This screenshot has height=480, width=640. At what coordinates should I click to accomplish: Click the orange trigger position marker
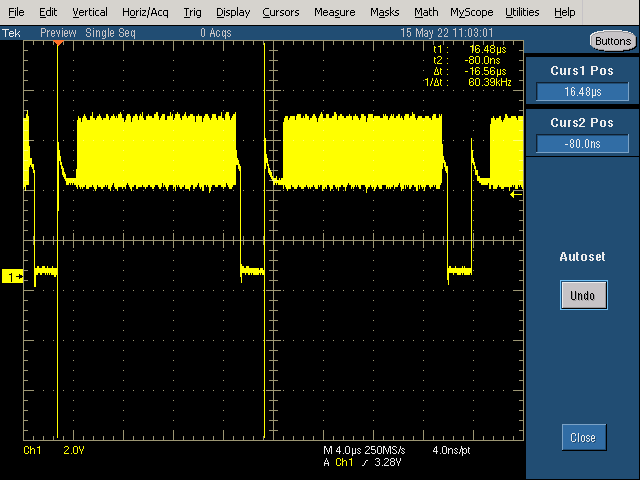tap(58, 43)
